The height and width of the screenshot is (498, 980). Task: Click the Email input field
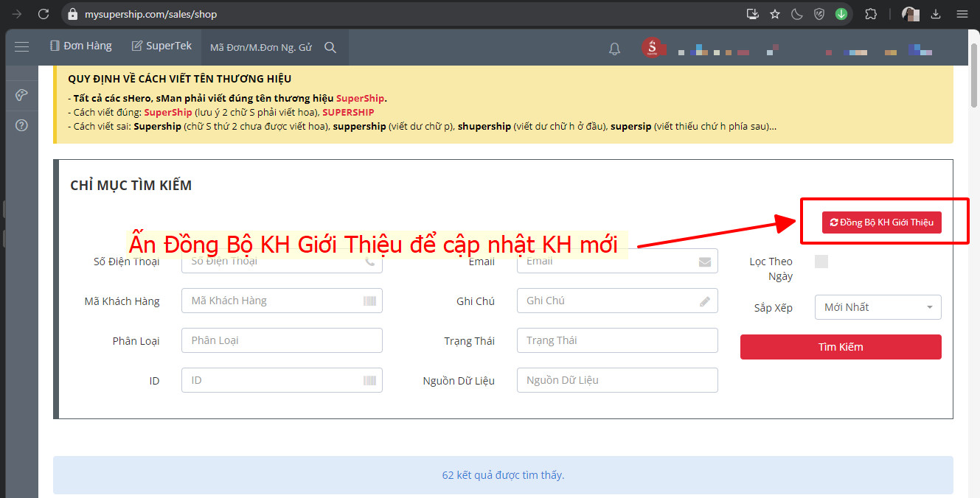point(617,261)
